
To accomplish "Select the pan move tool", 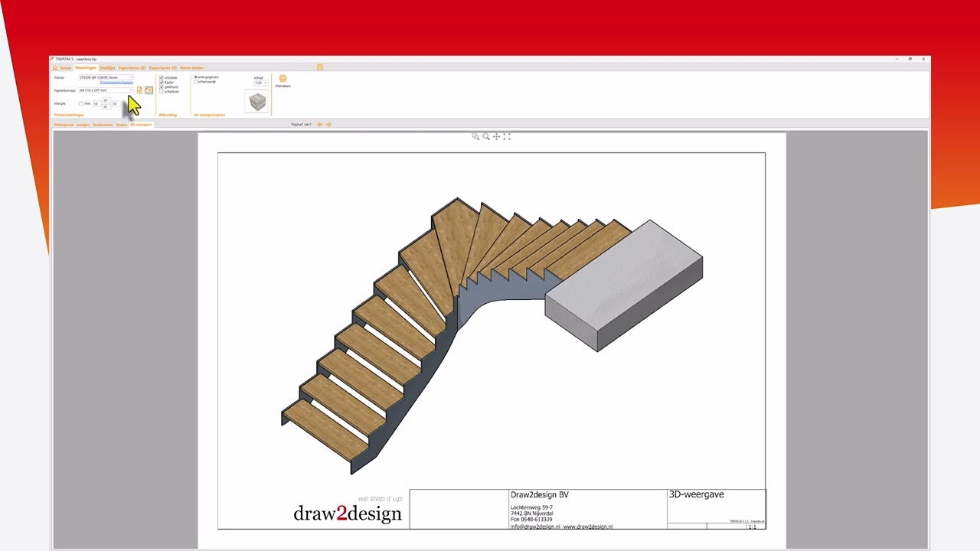I will click(496, 137).
